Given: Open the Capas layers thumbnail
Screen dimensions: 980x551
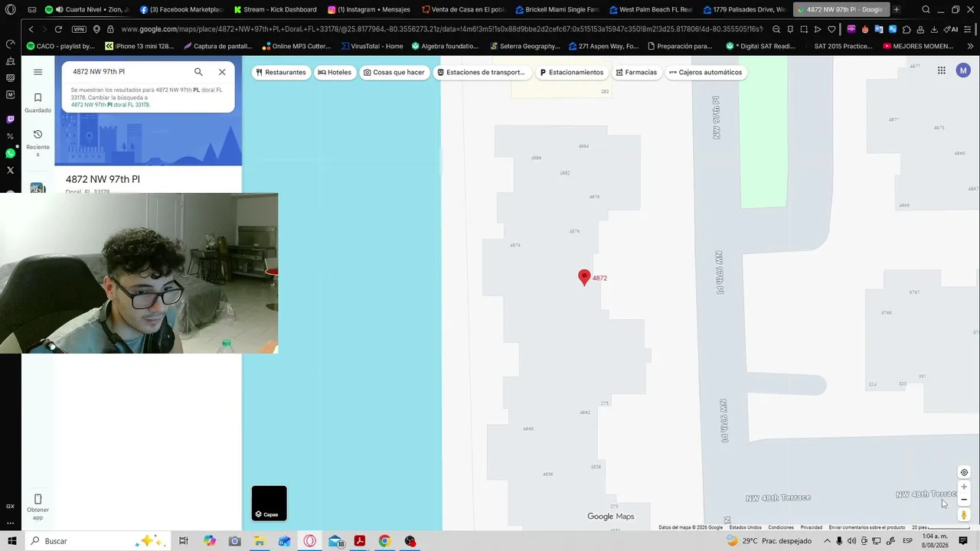Looking at the screenshot, I should pos(269,503).
